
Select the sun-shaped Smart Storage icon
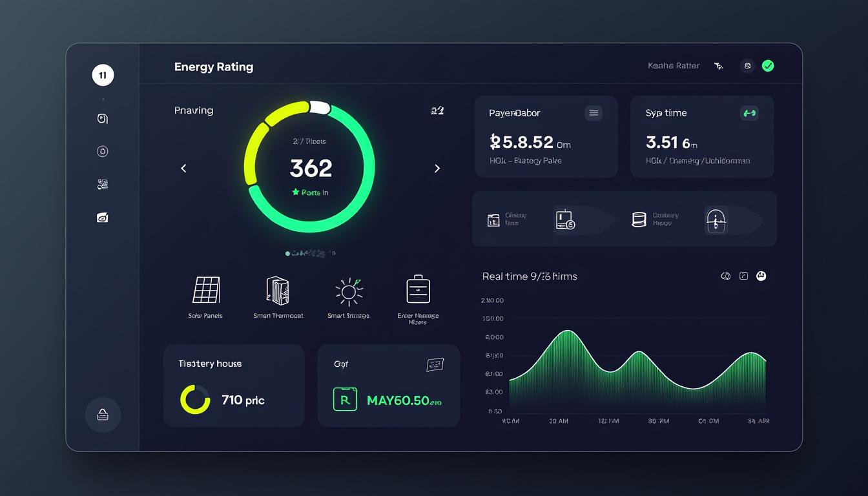[349, 291]
